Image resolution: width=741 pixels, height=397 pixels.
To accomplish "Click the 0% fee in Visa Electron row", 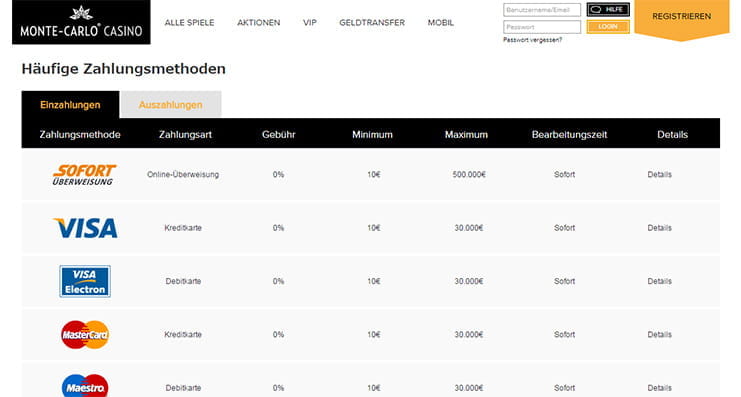I will pos(278,281).
